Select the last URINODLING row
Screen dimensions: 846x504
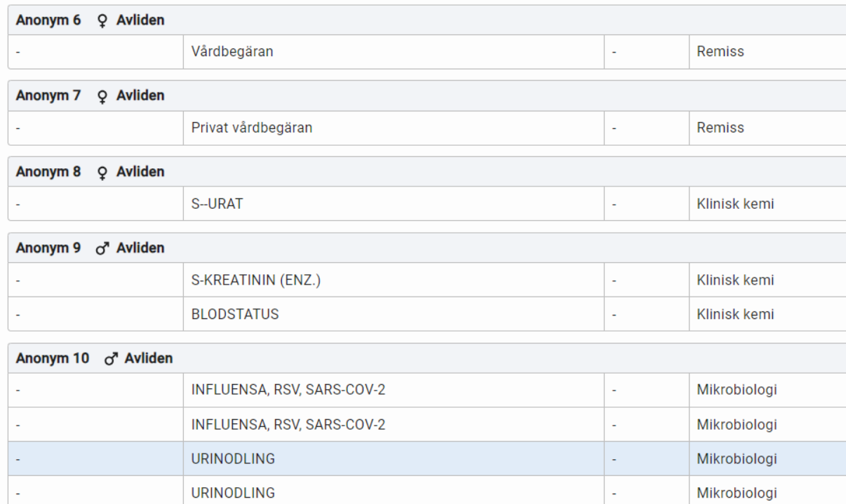[x=427, y=491]
